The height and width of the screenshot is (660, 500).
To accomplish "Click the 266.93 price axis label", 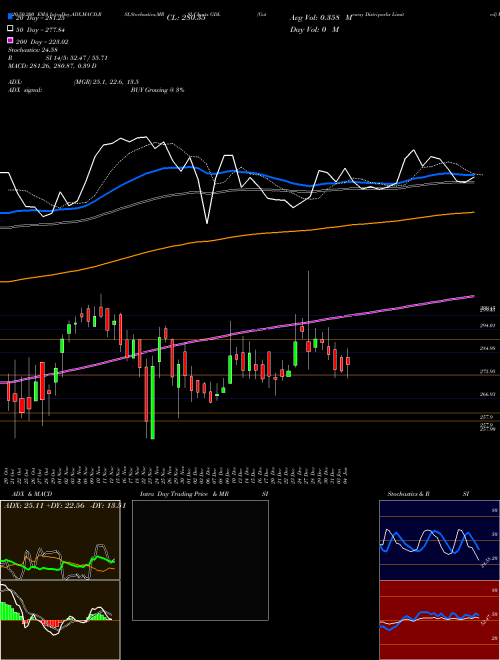I will coord(488,394).
